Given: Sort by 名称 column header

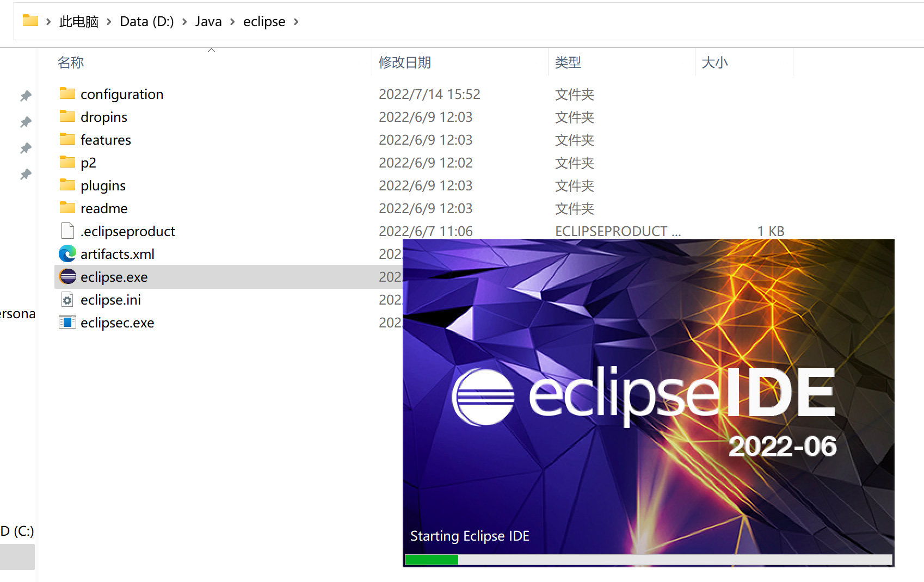Looking at the screenshot, I should (71, 63).
